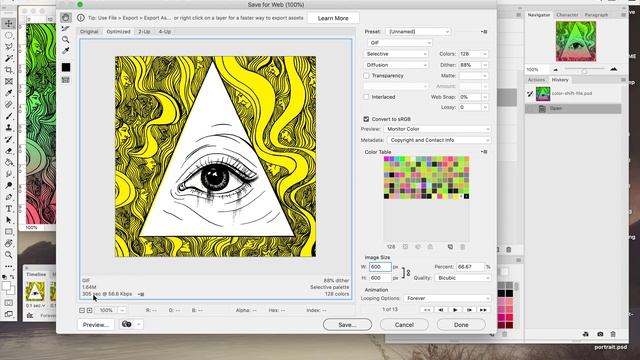Click the Save... button

pyautogui.click(x=347, y=324)
